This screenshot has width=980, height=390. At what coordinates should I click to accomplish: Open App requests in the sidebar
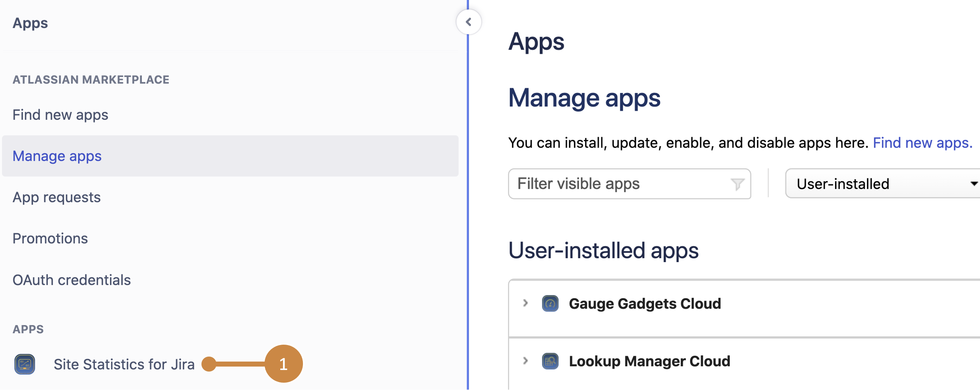tap(57, 197)
